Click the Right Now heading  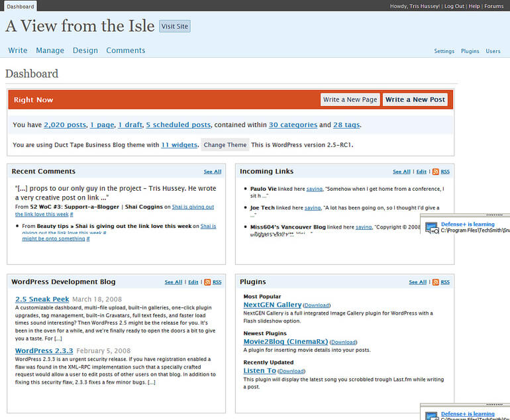33,100
